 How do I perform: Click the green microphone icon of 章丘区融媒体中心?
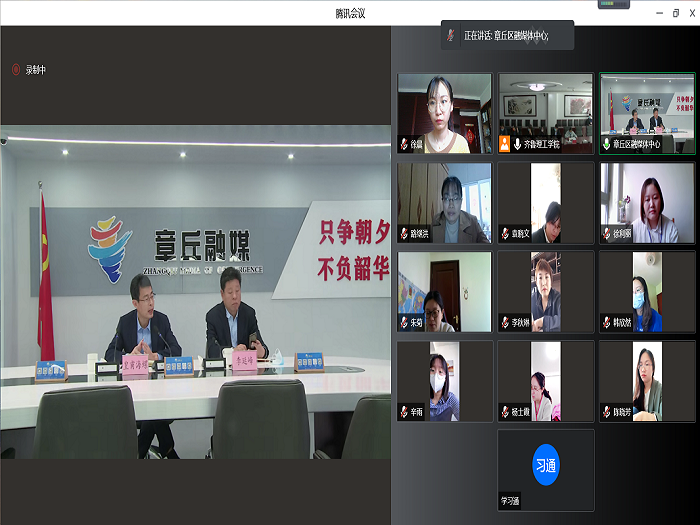tap(605, 144)
